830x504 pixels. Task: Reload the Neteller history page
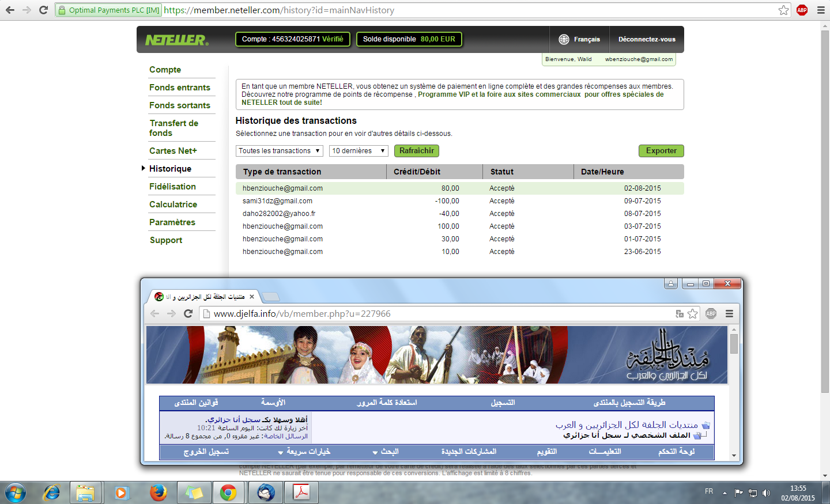point(43,10)
